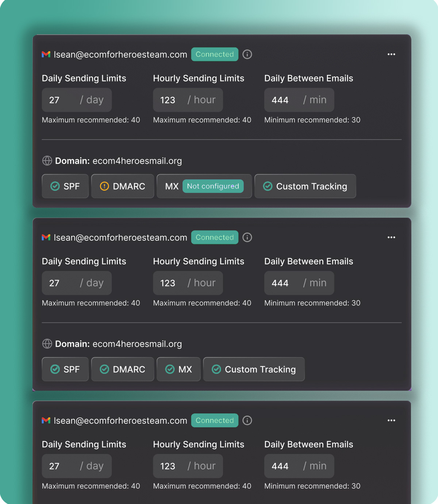Open the three-dot menu on the bottom card
Image resolution: width=438 pixels, height=504 pixels.
click(x=391, y=420)
